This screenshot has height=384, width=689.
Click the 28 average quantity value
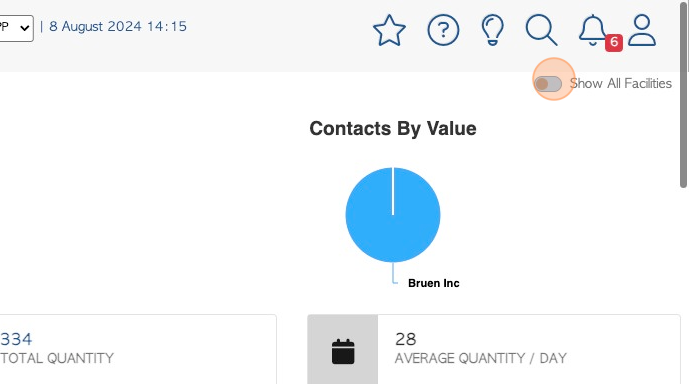click(405, 339)
